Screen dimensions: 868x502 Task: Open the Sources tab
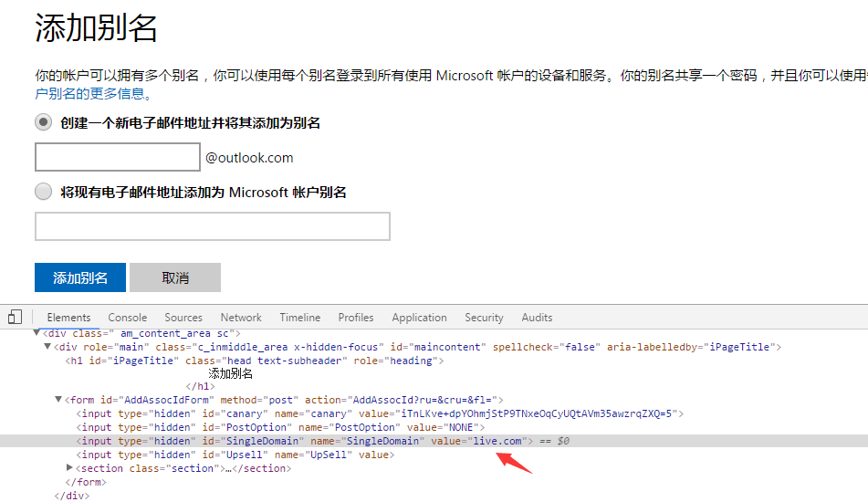point(183,317)
